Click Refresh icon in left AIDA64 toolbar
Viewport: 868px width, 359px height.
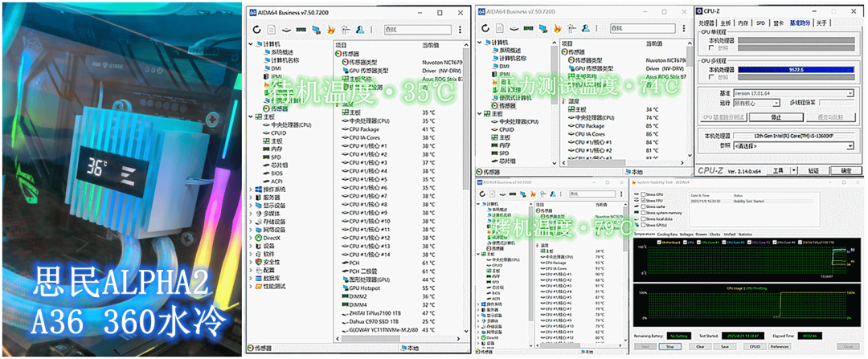click(257, 30)
